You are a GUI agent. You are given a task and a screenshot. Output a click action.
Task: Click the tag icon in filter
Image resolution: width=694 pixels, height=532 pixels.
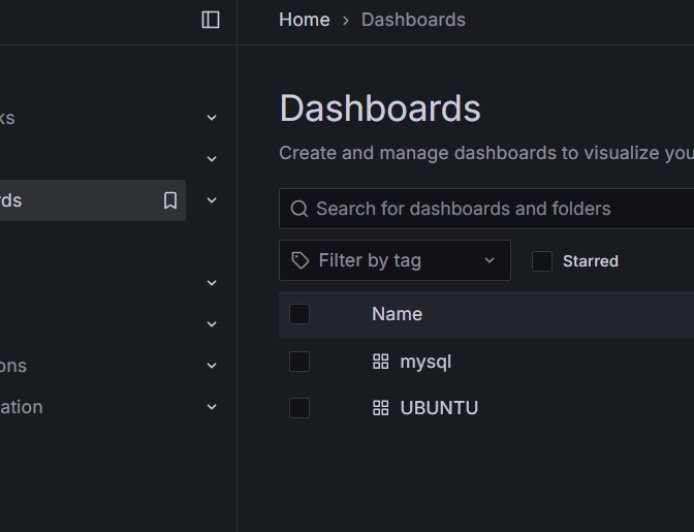[x=300, y=261]
